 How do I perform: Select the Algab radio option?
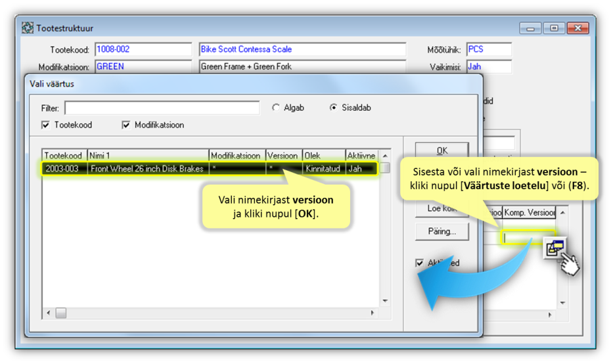276,108
